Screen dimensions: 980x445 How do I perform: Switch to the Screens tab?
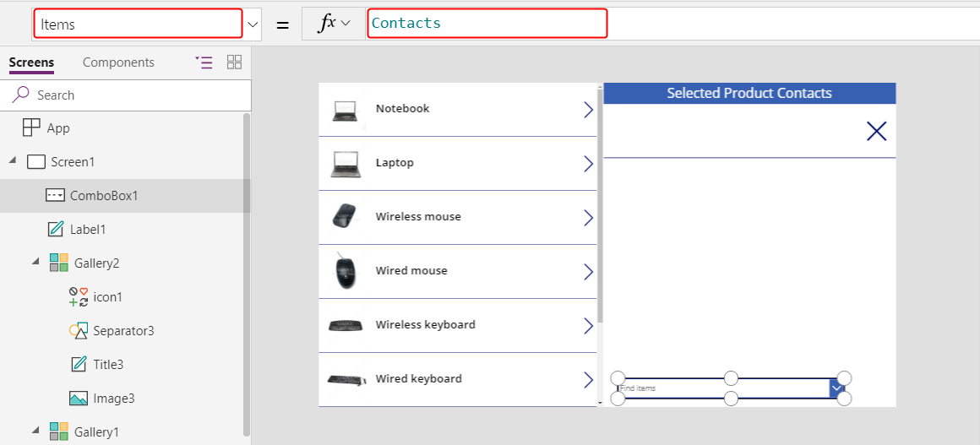[31, 62]
